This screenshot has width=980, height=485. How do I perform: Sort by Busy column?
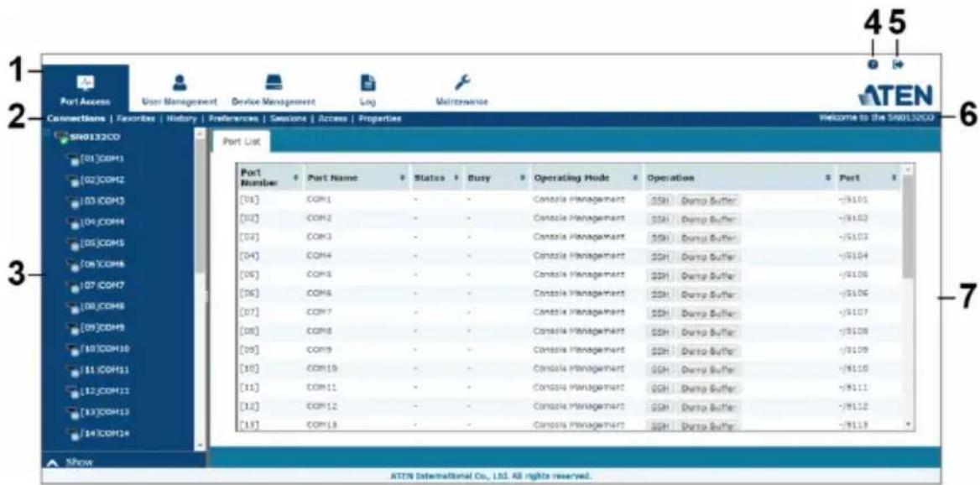[496, 178]
